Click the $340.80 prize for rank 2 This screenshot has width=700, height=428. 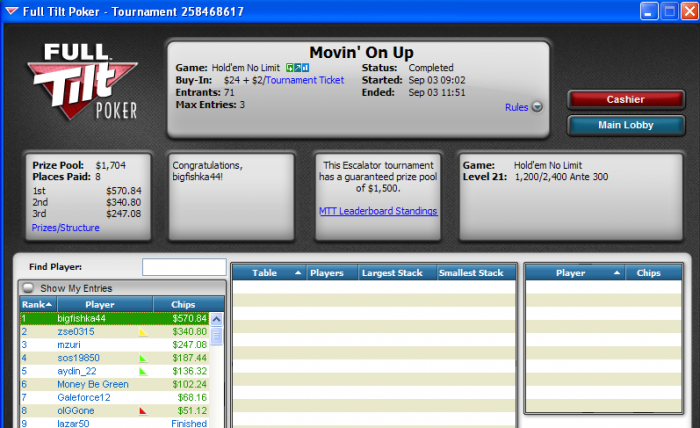coord(189,332)
